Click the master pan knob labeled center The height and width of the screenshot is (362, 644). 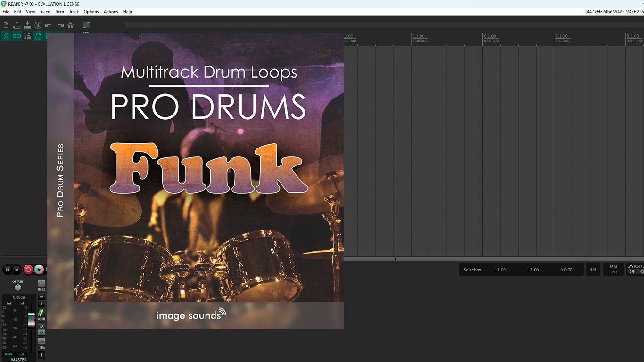tap(18, 288)
